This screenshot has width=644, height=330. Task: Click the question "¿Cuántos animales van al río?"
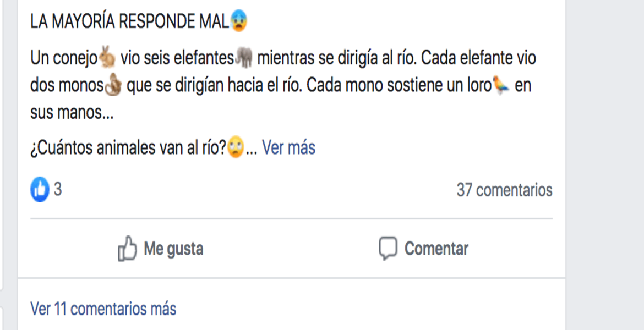(128, 147)
